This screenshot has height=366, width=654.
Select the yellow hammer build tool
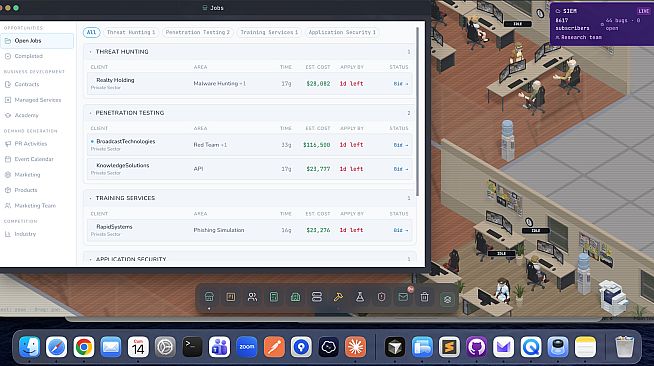click(338, 297)
